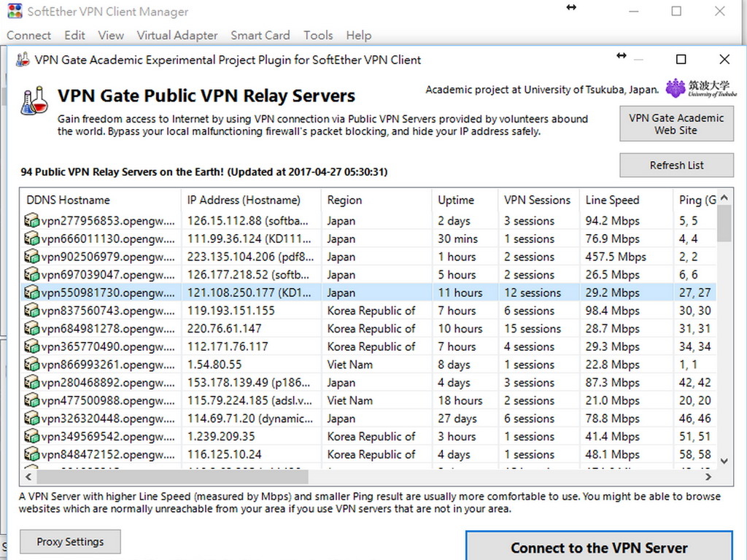Maximize the VPN Gate plugin window
This screenshot has height=560, width=747.
(681, 59)
